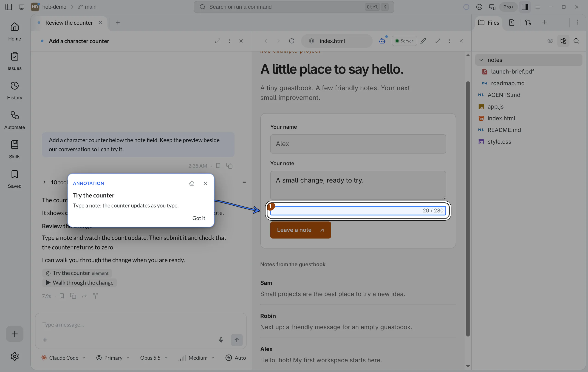
Task: Toggle the file tree view icon
Action: [x=563, y=41]
